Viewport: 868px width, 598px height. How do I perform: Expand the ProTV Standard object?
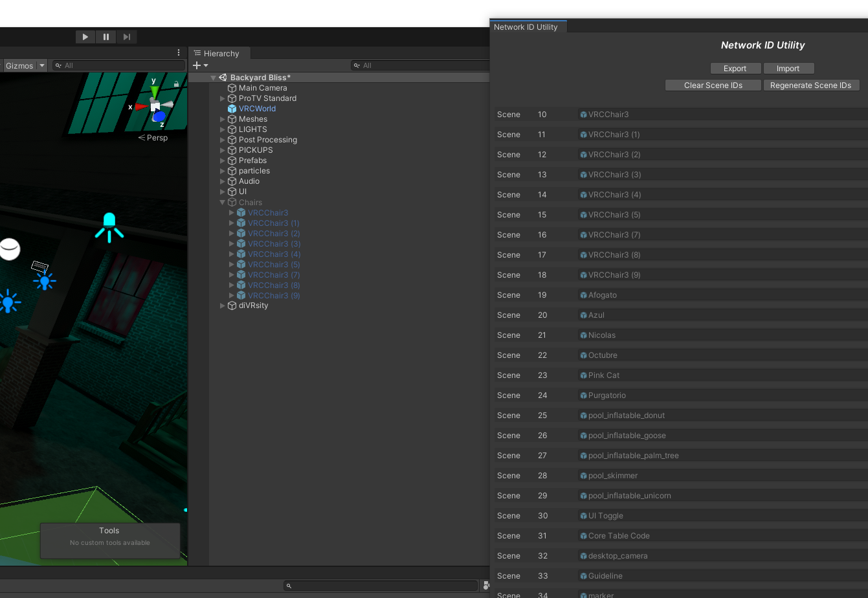[x=223, y=98]
